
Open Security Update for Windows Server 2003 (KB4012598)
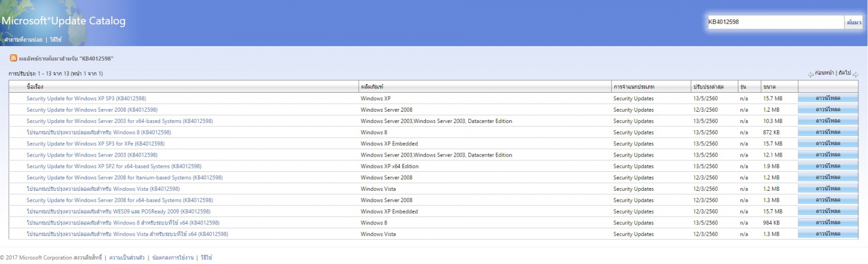coord(92,155)
